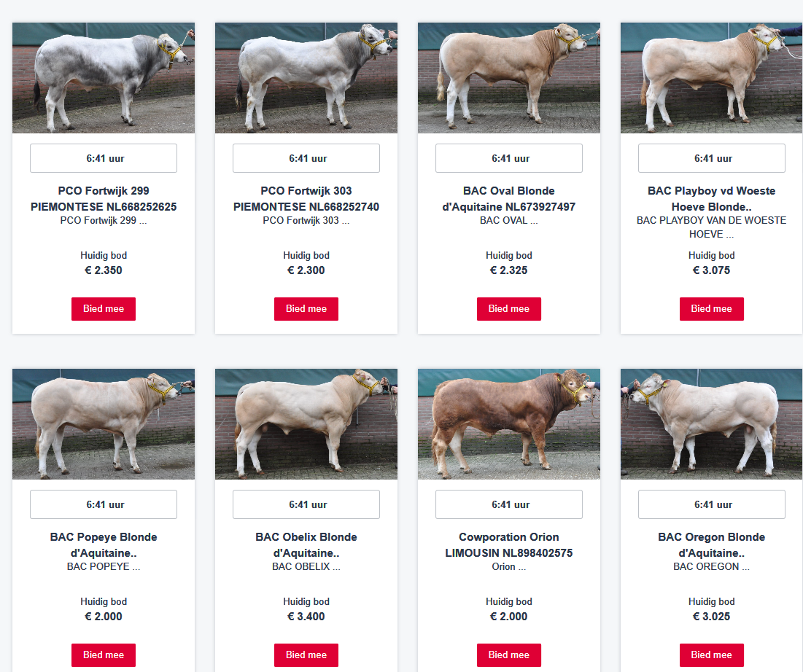Image resolution: width=803 pixels, height=672 pixels.
Task: Click the 6:41 uur timer on BAC Oregon
Action: [712, 504]
